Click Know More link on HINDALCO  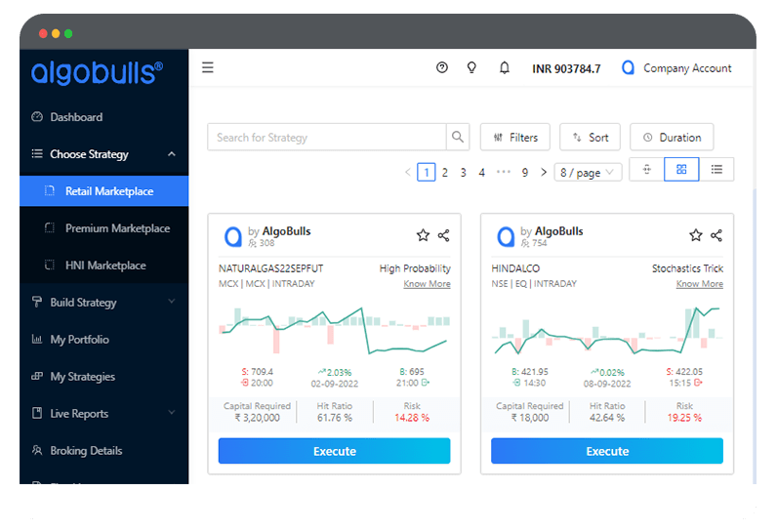click(x=699, y=284)
